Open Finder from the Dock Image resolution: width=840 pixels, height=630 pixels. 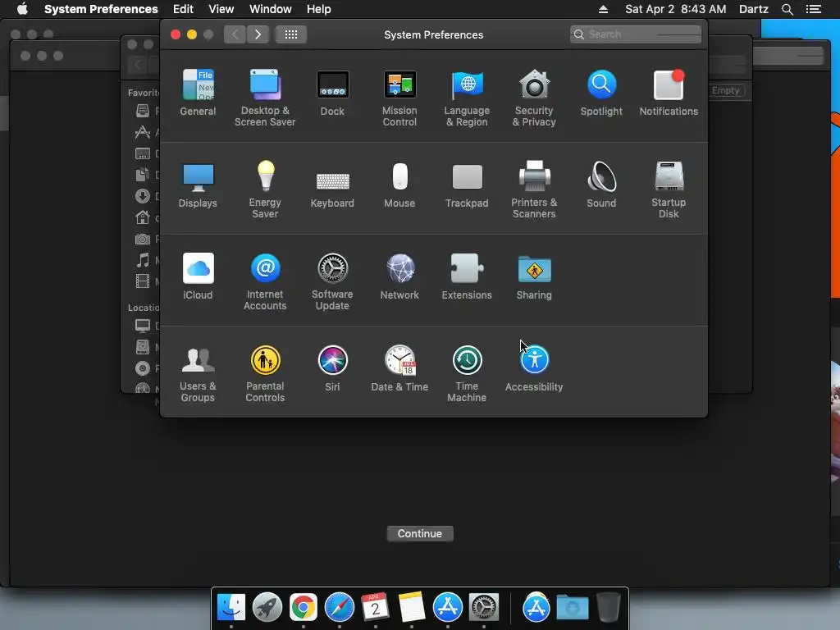(x=231, y=607)
